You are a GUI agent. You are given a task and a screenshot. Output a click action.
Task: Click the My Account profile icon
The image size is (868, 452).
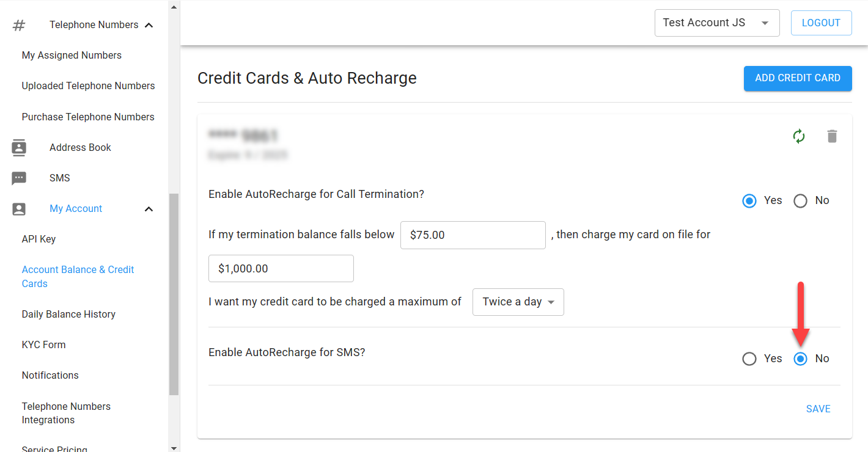pos(19,209)
